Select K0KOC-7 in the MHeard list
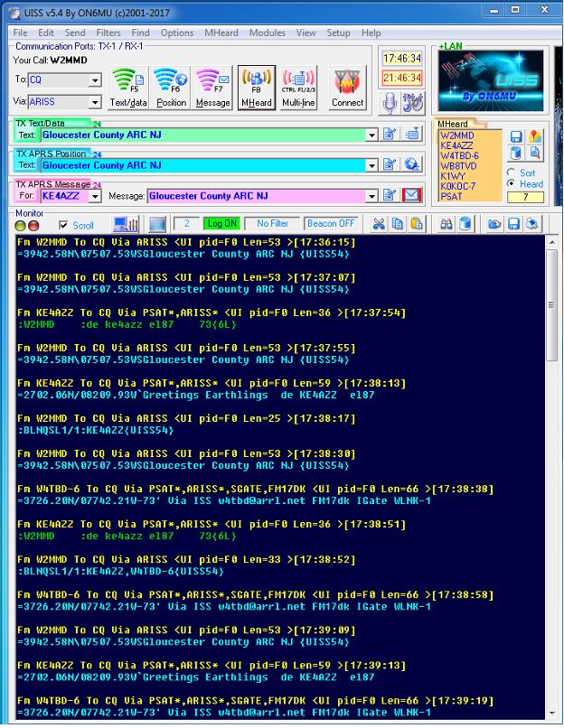The width and height of the screenshot is (564, 728). [x=458, y=187]
